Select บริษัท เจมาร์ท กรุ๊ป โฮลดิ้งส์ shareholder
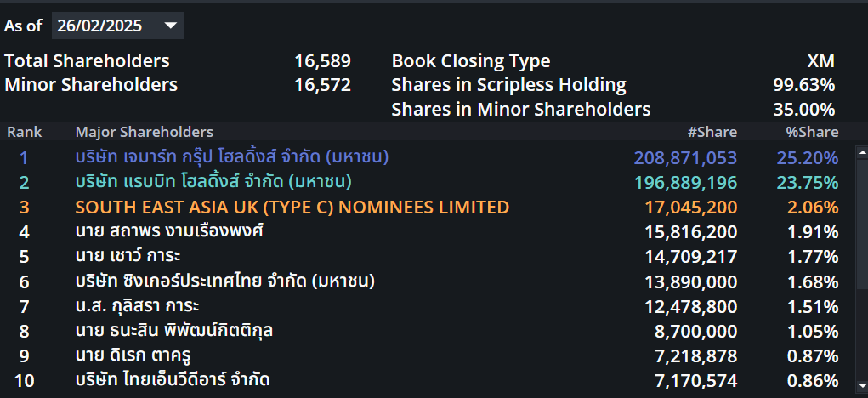The width and height of the screenshot is (868, 398). click(x=231, y=157)
